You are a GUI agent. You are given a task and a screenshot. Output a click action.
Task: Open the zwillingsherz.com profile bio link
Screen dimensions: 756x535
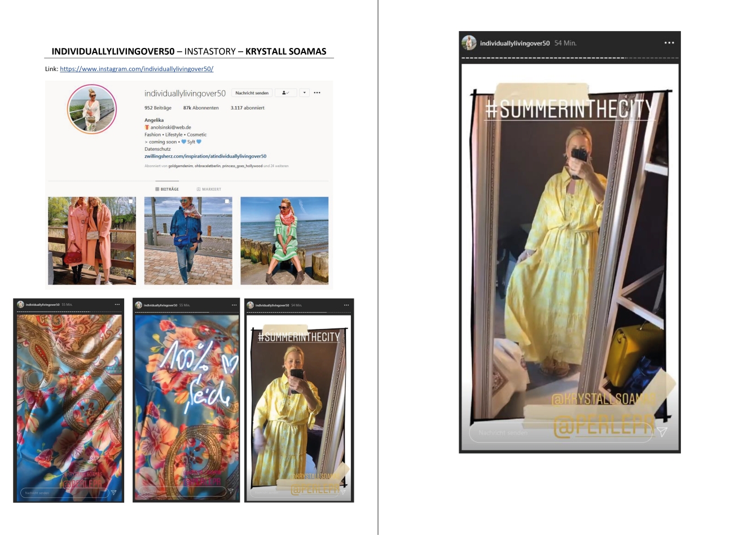[x=205, y=156]
